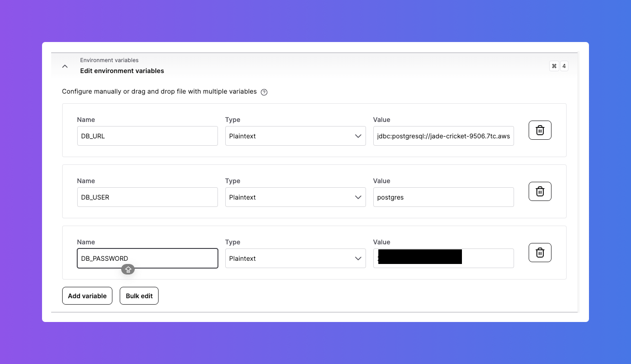Image resolution: width=631 pixels, height=364 pixels.
Task: Click the postgres value field
Action: [x=443, y=197]
